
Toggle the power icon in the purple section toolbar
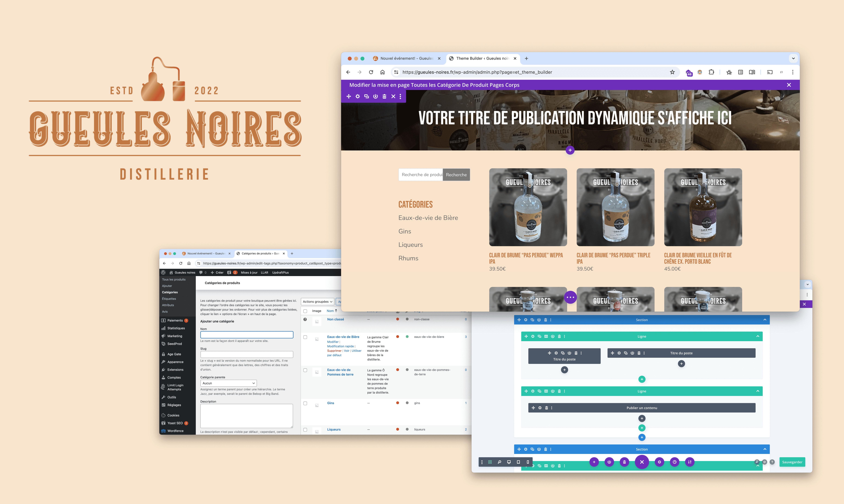[x=375, y=97]
